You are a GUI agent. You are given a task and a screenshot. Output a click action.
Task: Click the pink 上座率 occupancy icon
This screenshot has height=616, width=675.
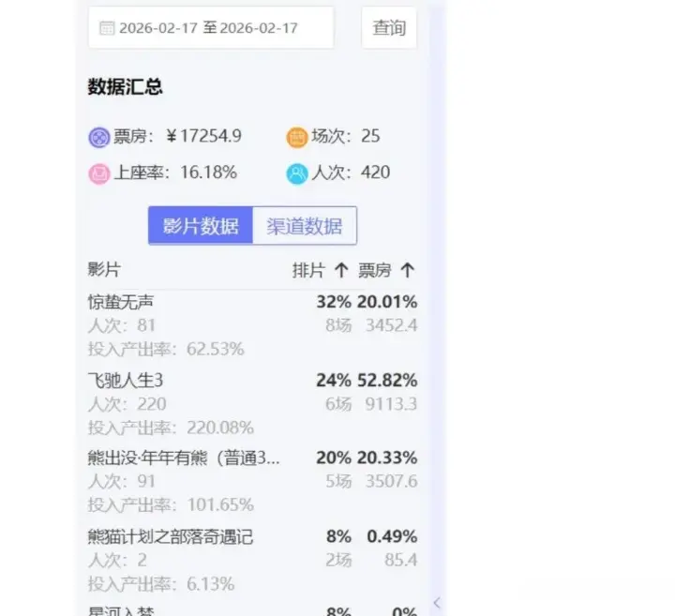[98, 173]
